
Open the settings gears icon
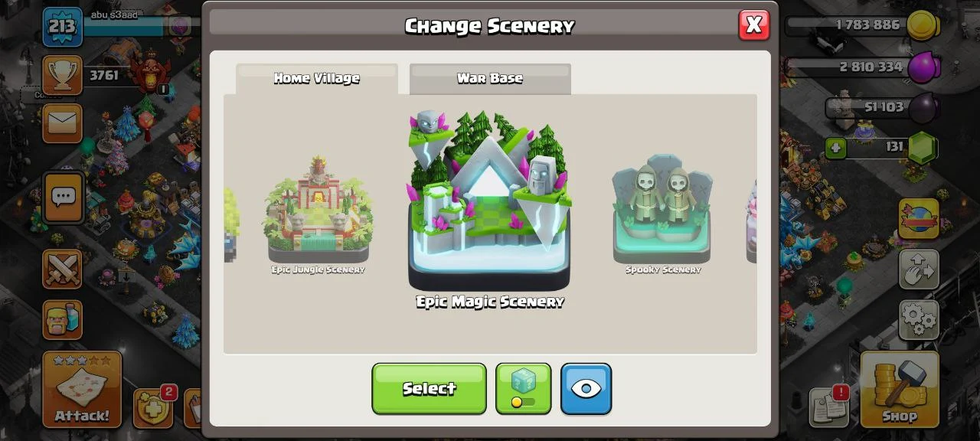919,319
